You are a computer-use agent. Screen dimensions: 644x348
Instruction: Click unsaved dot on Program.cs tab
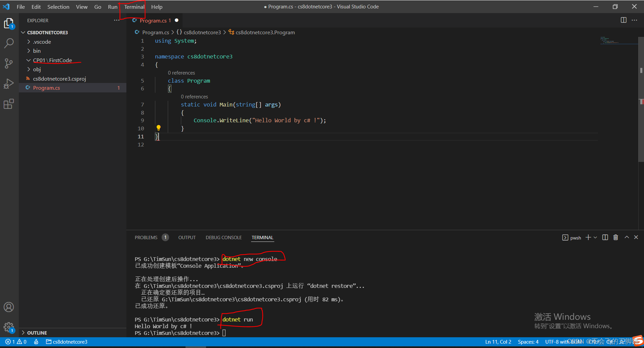click(176, 20)
